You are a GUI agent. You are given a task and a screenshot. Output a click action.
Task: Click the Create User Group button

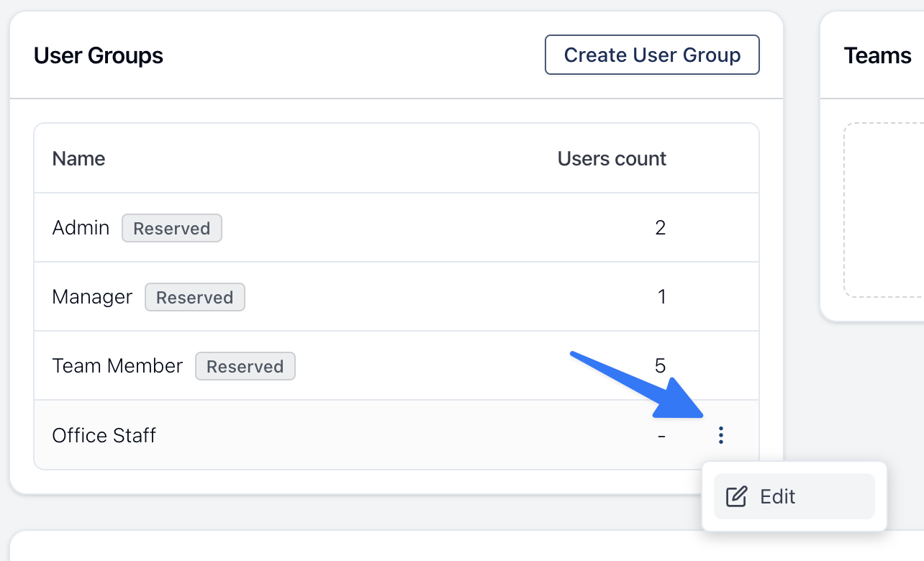point(652,55)
